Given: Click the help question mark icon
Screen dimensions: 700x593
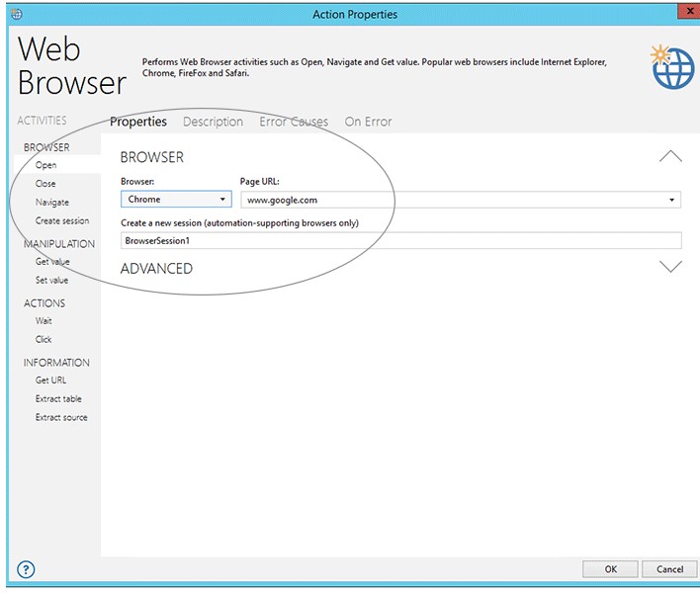Looking at the screenshot, I should (26, 569).
